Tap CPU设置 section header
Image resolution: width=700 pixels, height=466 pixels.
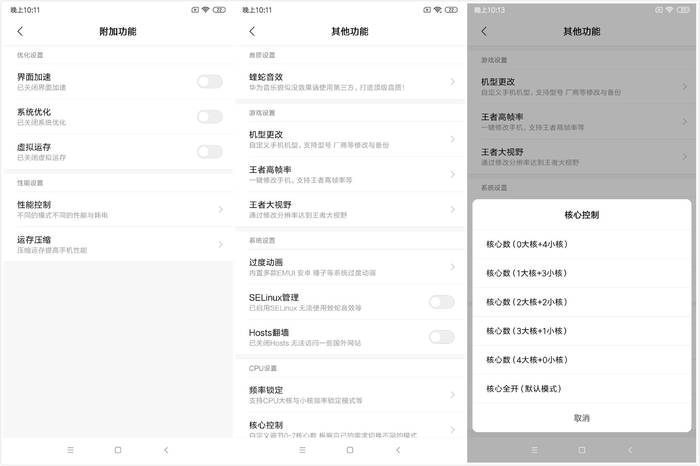point(263,368)
